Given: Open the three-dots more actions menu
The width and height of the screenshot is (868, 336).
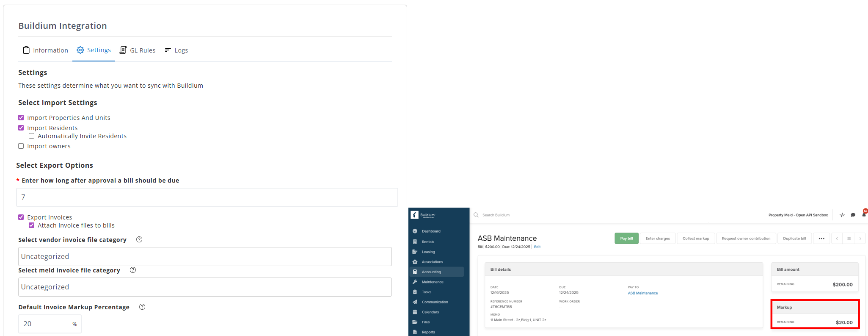Looking at the screenshot, I should click(x=821, y=239).
